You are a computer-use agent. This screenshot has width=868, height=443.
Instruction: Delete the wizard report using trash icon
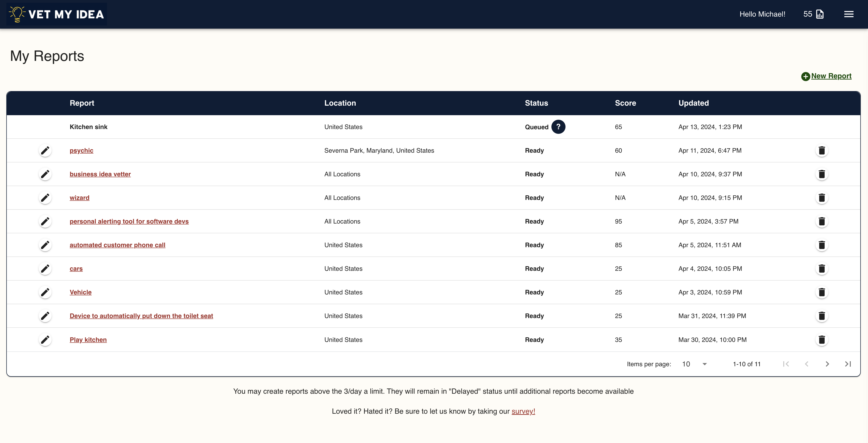tap(821, 198)
